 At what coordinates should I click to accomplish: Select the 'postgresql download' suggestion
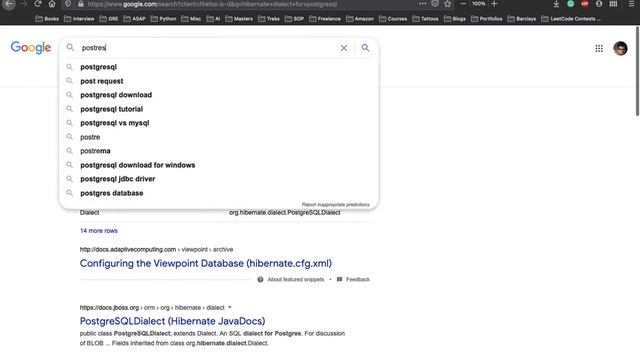pos(219,95)
